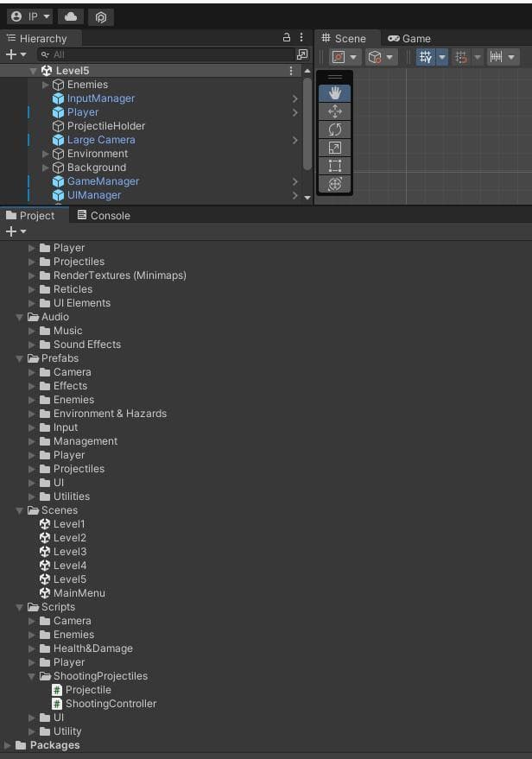Image resolution: width=532 pixels, height=759 pixels.
Task: Click the Hierarchy scroll up arrow
Action: point(307,71)
